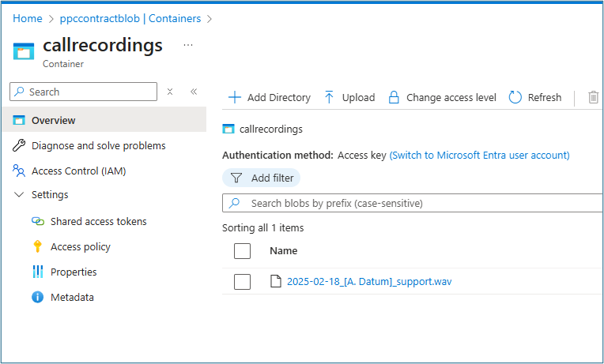Click the Overview container icon in the sidebar

click(x=19, y=120)
